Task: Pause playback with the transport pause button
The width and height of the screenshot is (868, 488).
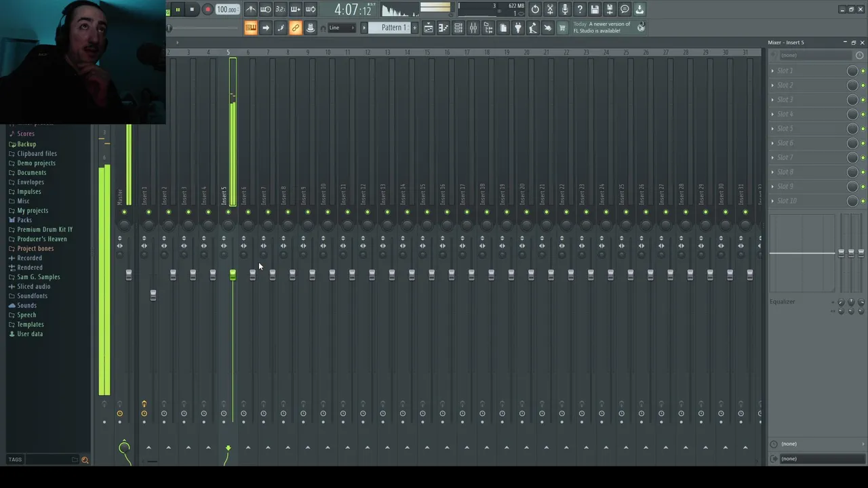Action: pyautogui.click(x=178, y=9)
